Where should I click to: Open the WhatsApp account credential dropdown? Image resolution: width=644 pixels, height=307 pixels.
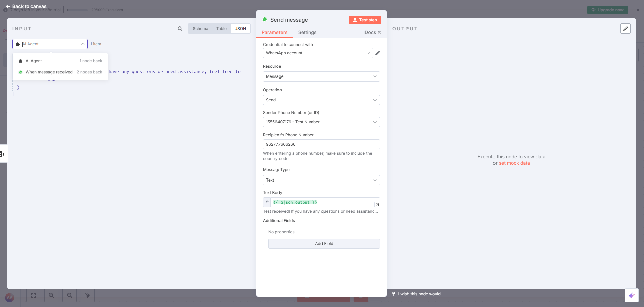318,53
